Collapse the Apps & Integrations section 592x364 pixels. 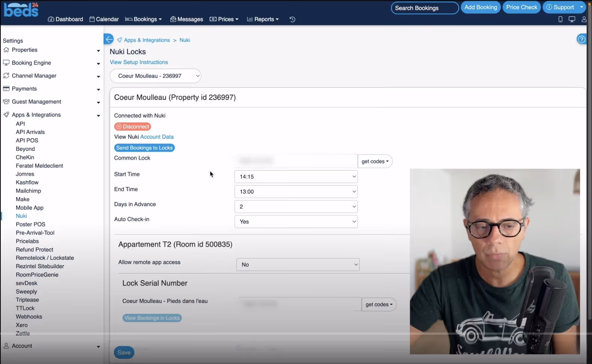[51, 115]
